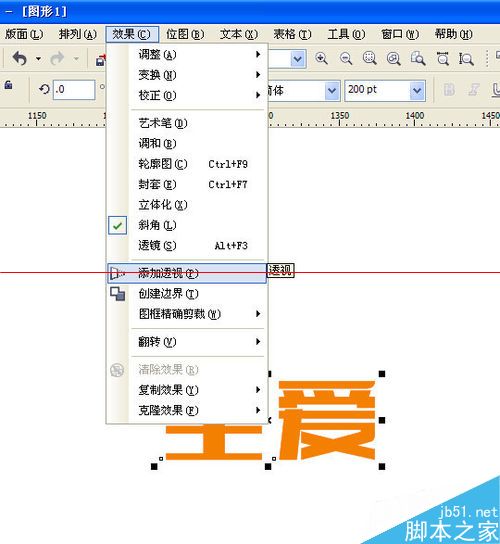This screenshot has width=500, height=544.
Task: Click the Zoom Out magnifier icon
Action: pyautogui.click(x=346, y=58)
